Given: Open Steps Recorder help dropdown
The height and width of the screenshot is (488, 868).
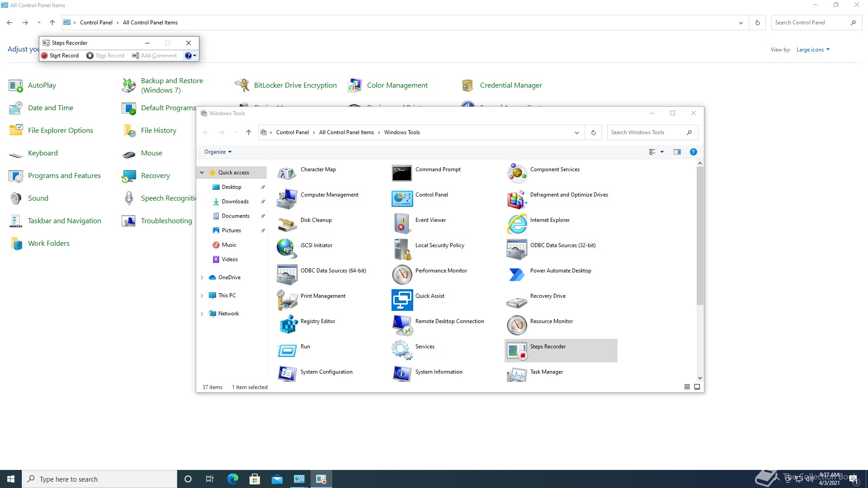Looking at the screenshot, I should (191, 56).
